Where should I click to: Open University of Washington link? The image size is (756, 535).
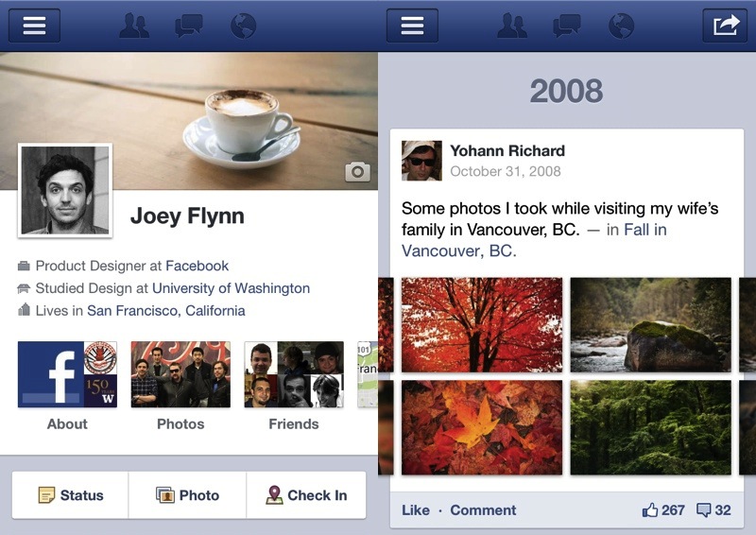click(231, 288)
